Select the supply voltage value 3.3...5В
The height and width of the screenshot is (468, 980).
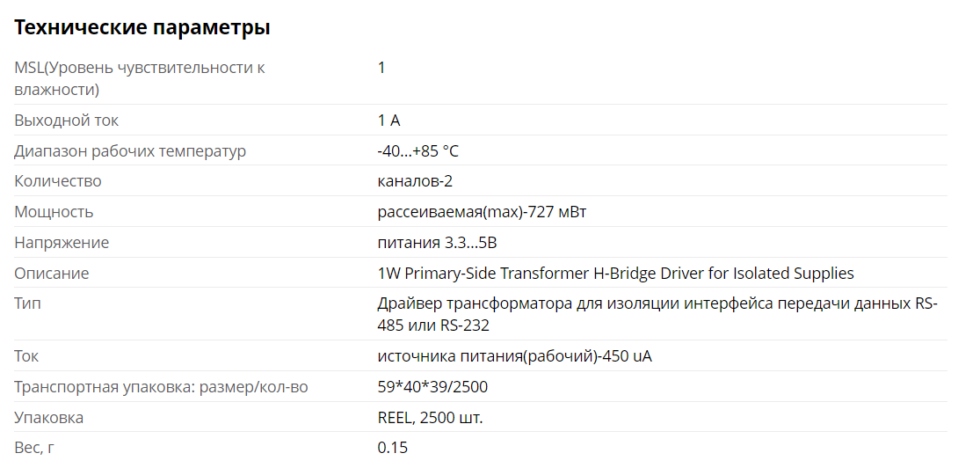tap(443, 243)
